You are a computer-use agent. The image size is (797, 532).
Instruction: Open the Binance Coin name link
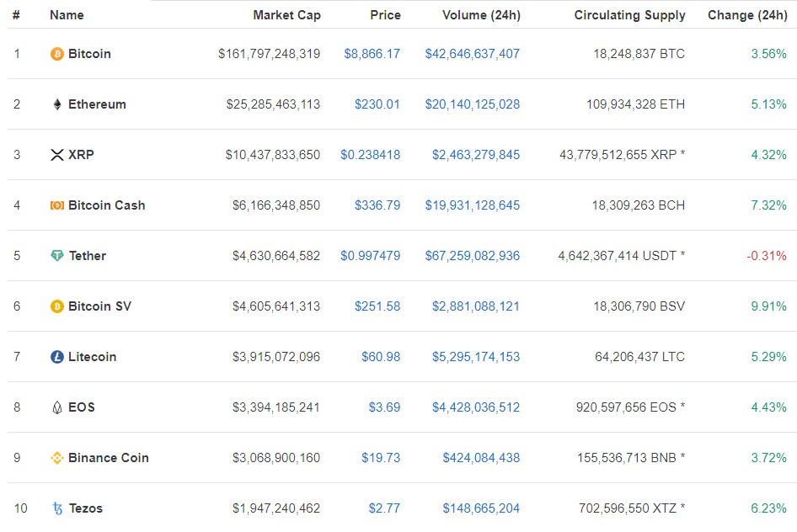click(109, 458)
